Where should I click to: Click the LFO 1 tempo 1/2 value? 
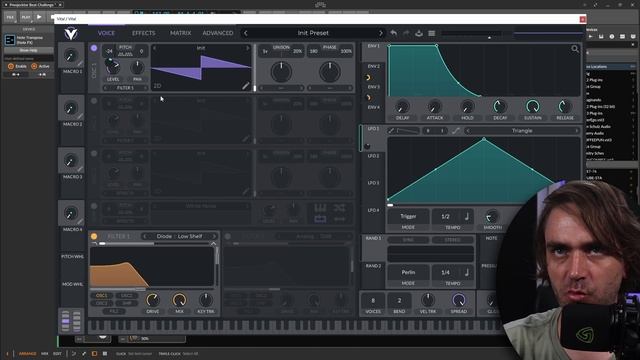(445, 216)
